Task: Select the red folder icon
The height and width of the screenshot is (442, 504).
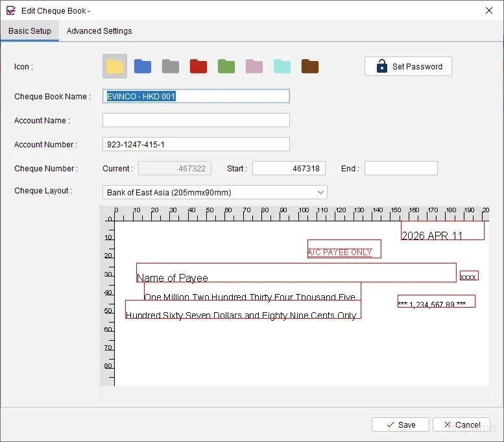Action: 198,66
